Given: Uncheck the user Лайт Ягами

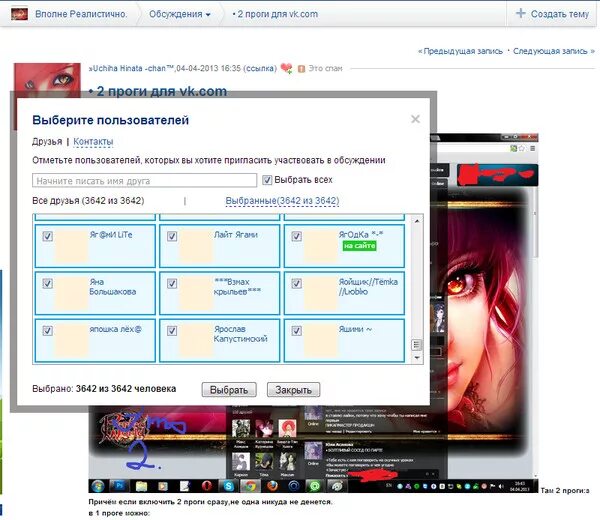Looking at the screenshot, I should 172,236.
